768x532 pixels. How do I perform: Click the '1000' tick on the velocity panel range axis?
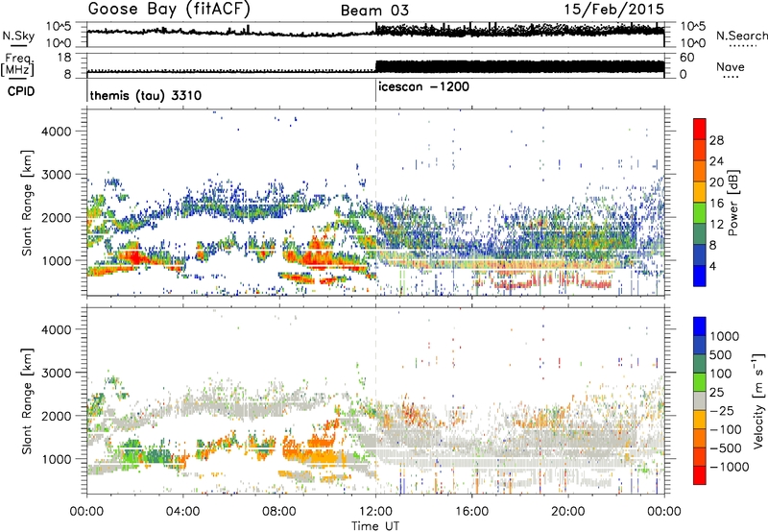[x=57, y=459]
